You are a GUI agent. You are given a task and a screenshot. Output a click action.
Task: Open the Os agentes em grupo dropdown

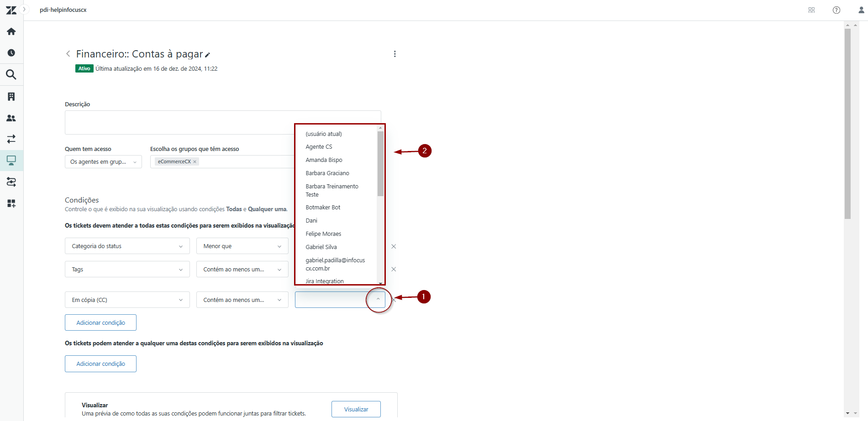tap(103, 161)
